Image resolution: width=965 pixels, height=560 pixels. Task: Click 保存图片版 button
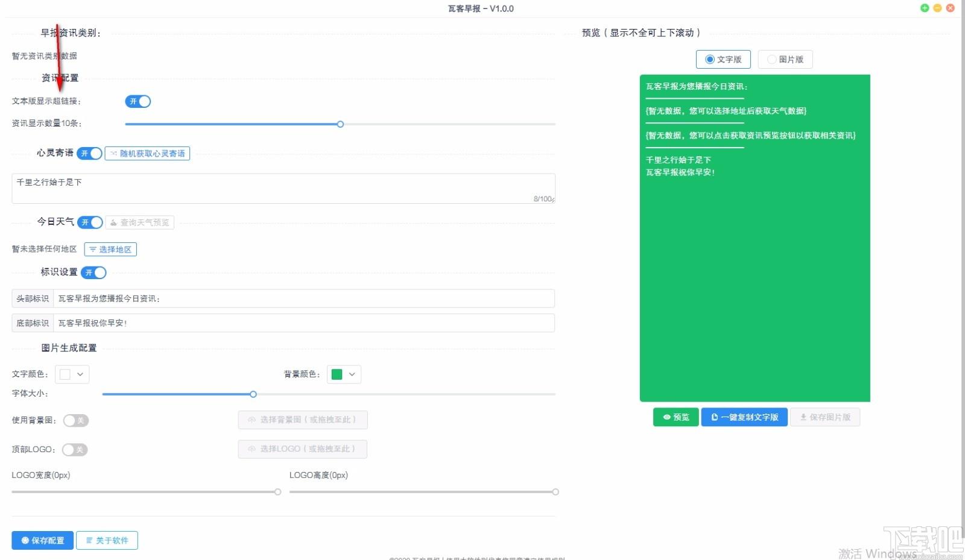(x=825, y=417)
